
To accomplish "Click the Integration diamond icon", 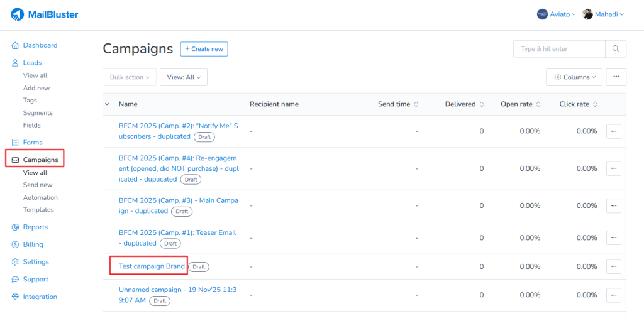I will [16, 297].
